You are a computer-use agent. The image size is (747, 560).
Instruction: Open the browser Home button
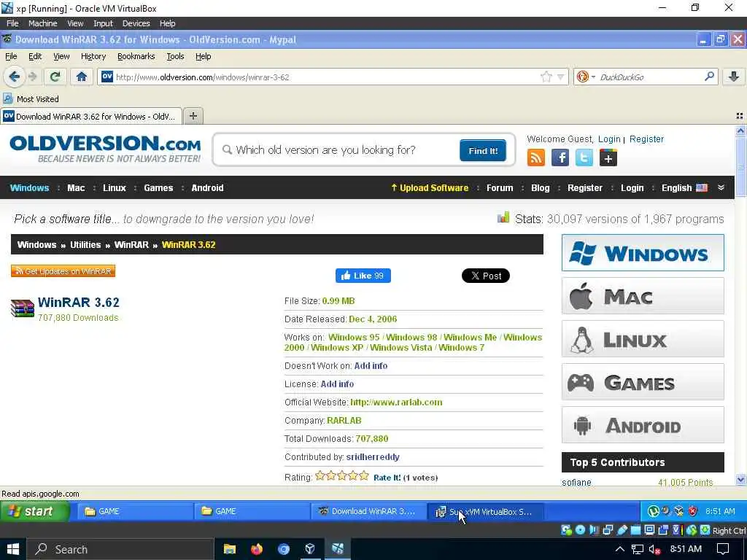pos(82,77)
